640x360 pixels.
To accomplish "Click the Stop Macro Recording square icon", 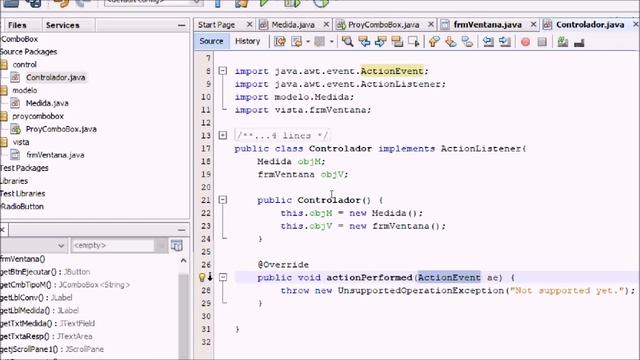I will (542, 42).
